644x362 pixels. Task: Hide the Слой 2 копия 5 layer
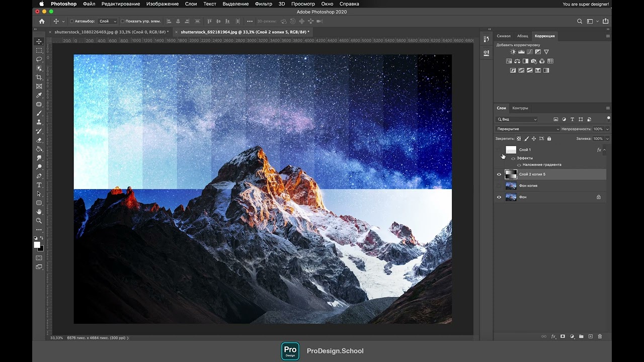[x=499, y=174]
